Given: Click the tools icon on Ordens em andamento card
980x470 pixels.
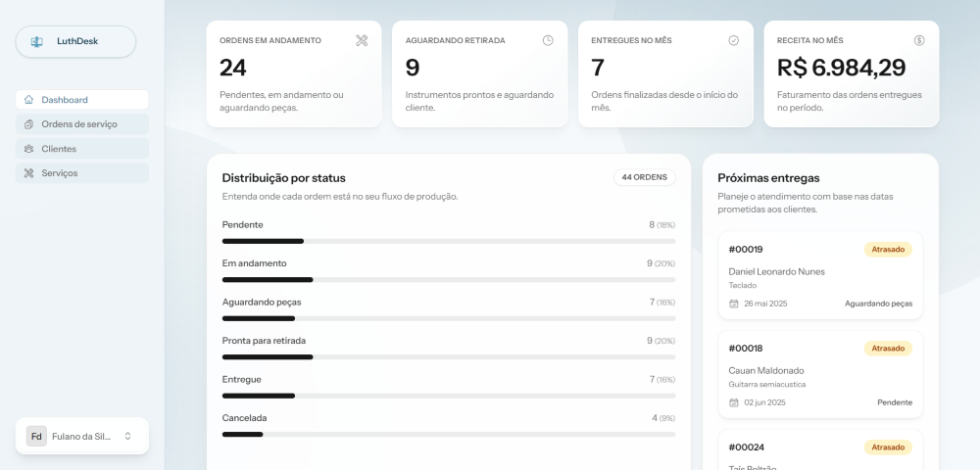Looking at the screenshot, I should click(x=362, y=40).
